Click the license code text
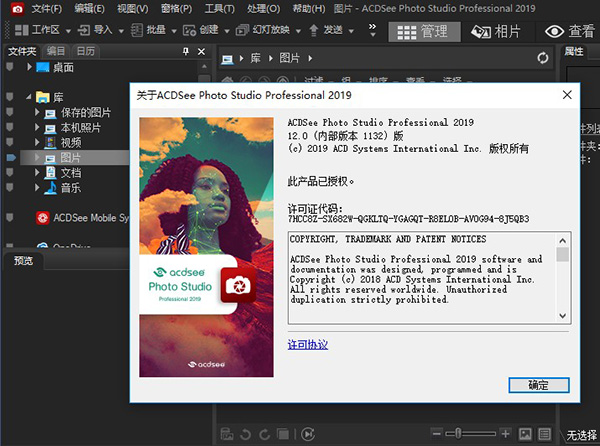Screen dimensions: 600x446 pos(408,219)
